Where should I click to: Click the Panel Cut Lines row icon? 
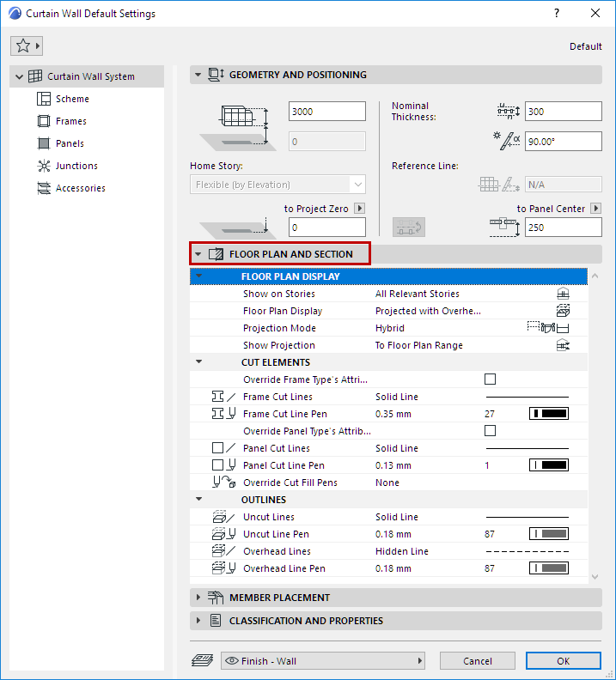pos(224,448)
